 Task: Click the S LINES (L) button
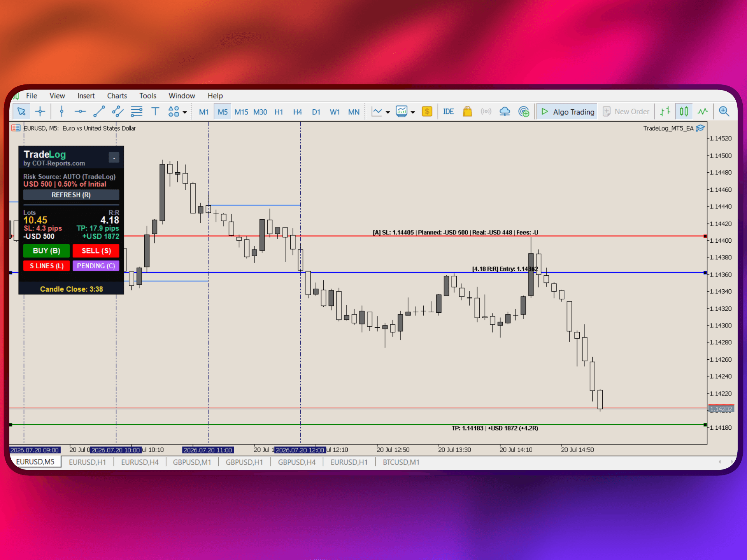click(x=47, y=266)
